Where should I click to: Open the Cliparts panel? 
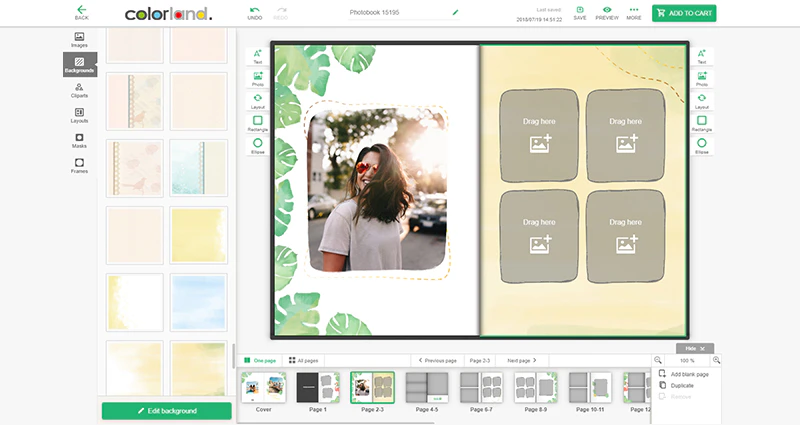[79, 90]
